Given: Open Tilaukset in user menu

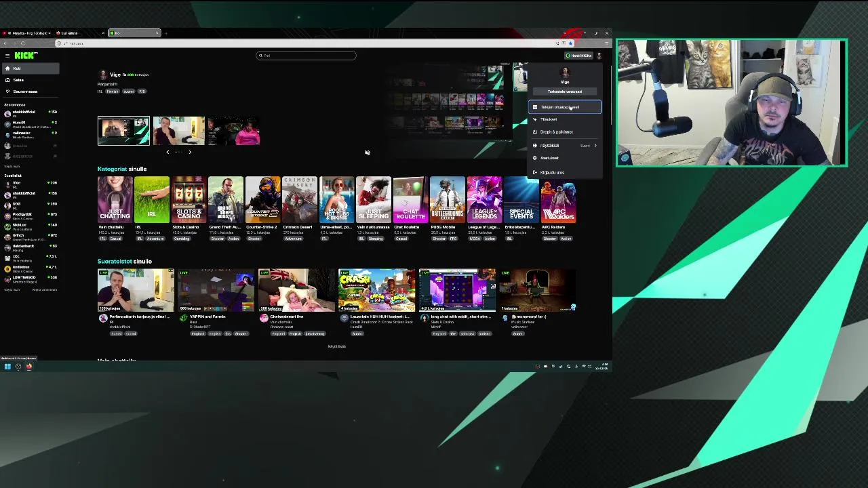Looking at the screenshot, I should [x=565, y=119].
